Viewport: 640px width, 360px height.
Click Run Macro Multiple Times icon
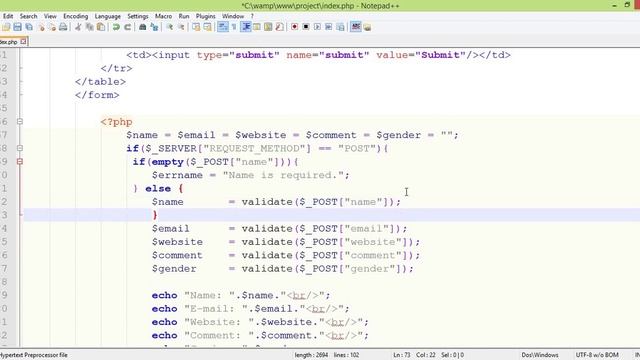329,27
